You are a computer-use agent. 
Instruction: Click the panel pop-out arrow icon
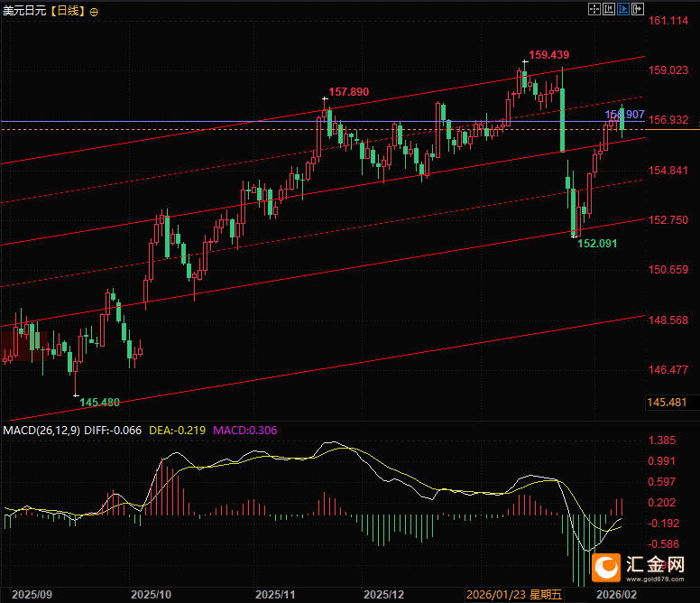(x=638, y=9)
